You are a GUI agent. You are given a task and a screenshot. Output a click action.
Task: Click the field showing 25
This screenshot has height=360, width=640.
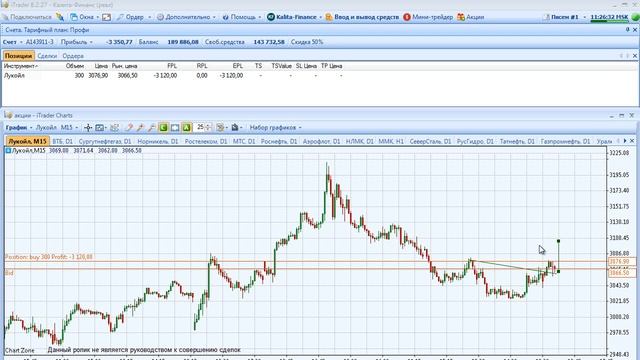click(x=200, y=127)
